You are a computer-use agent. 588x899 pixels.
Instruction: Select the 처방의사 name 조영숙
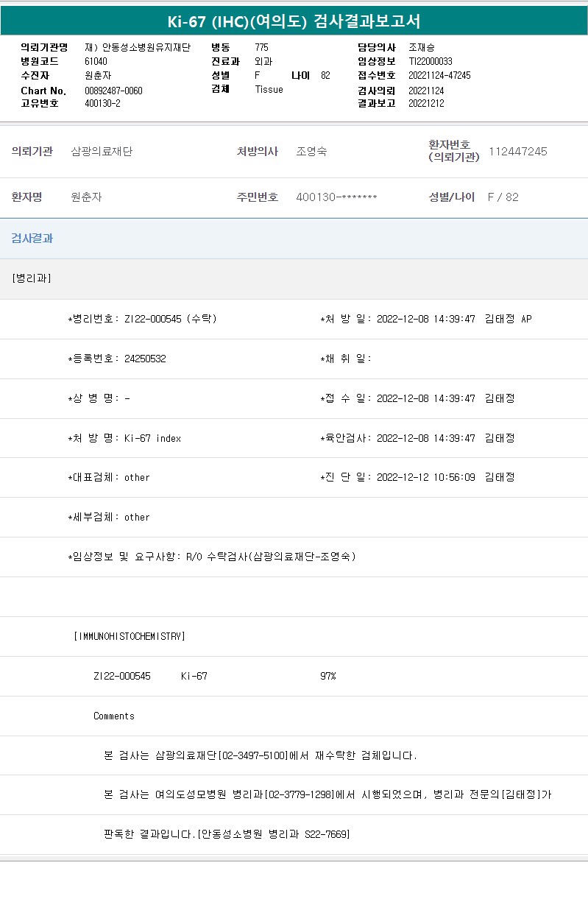tap(311, 152)
